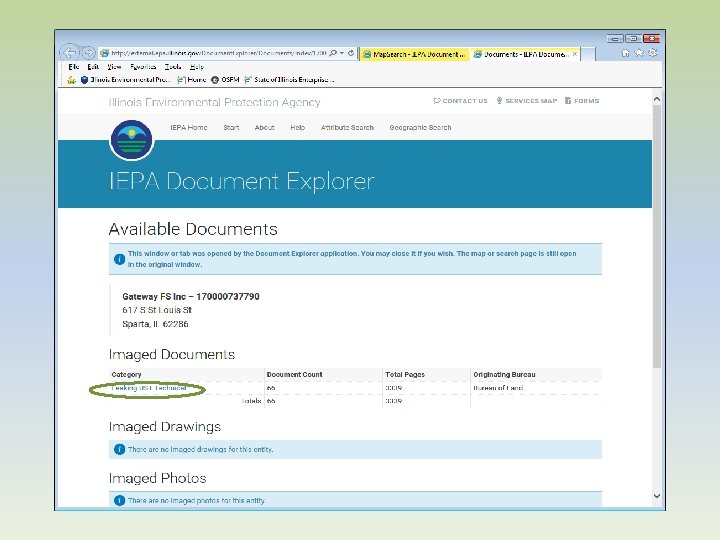Screen dimensions: 720x540
Task: Open Leaking UST Technical category link
Action: [x=148, y=388]
